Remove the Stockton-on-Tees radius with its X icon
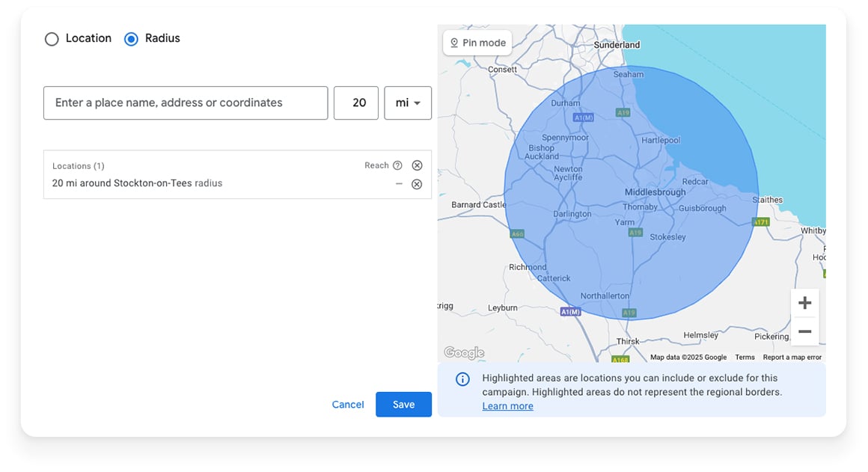This screenshot has height=472, width=868. pos(417,184)
